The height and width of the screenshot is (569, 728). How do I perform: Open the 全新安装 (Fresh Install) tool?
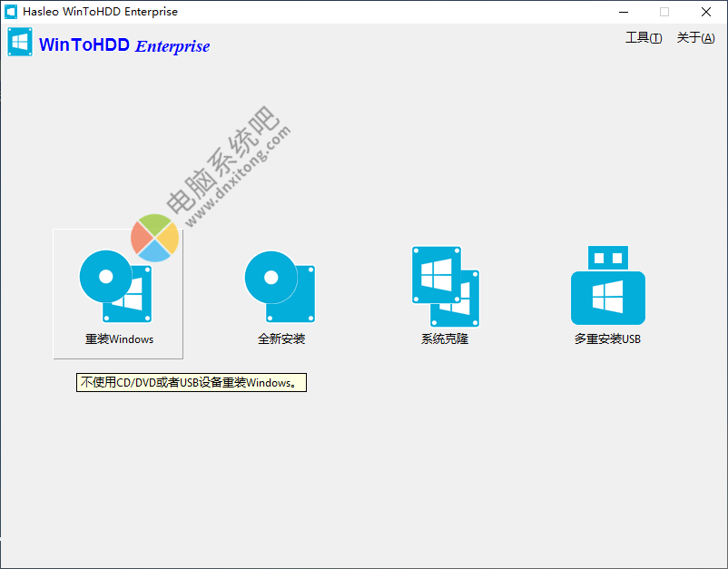coord(280,286)
